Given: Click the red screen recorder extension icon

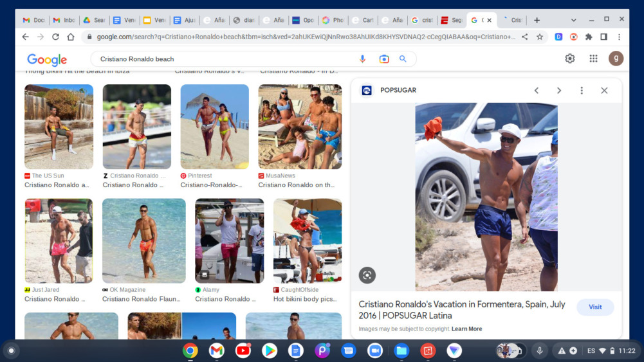Looking at the screenshot, I should pyautogui.click(x=573, y=37).
